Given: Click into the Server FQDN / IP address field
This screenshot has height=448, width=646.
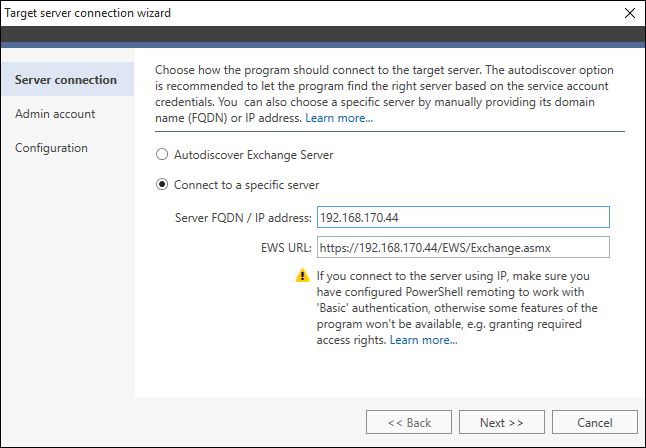Looking at the screenshot, I should pyautogui.click(x=463, y=217).
